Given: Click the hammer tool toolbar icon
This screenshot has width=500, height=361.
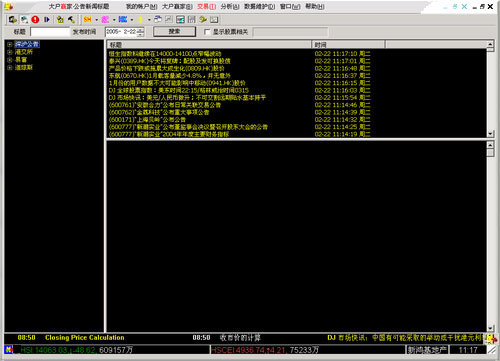Looking at the screenshot, I should tap(71, 20).
